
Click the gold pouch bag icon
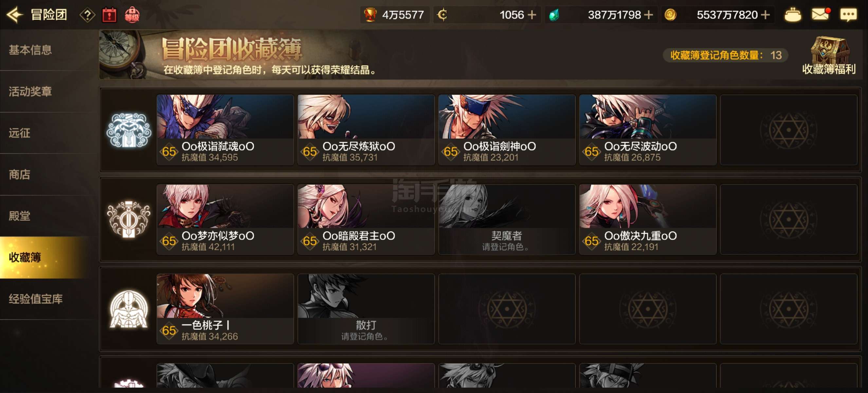coord(792,15)
